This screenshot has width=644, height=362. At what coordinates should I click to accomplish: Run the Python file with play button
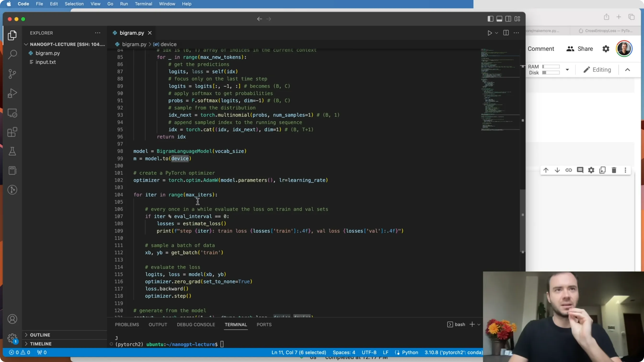[x=489, y=33]
